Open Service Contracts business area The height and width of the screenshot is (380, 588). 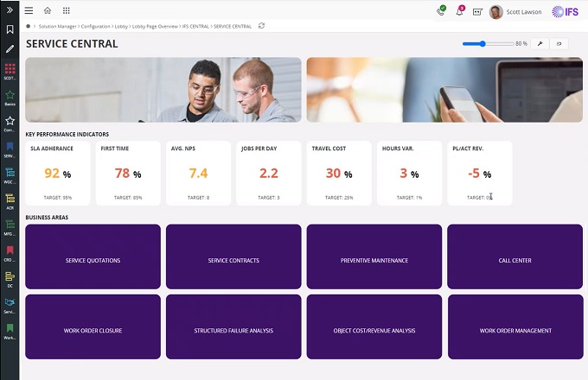(x=233, y=256)
